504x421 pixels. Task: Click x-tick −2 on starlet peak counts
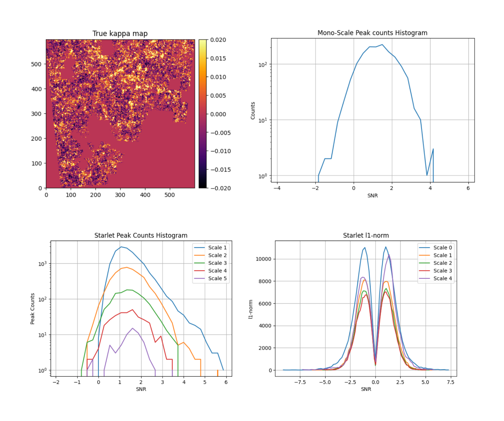[56, 382]
